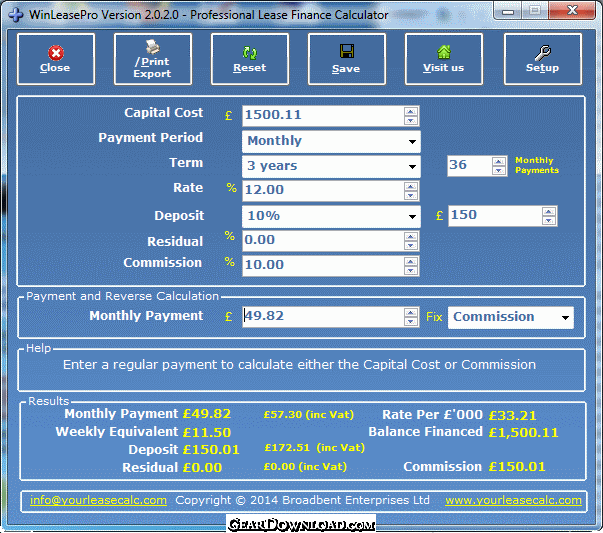Click the Commission result £150.01

point(517,467)
